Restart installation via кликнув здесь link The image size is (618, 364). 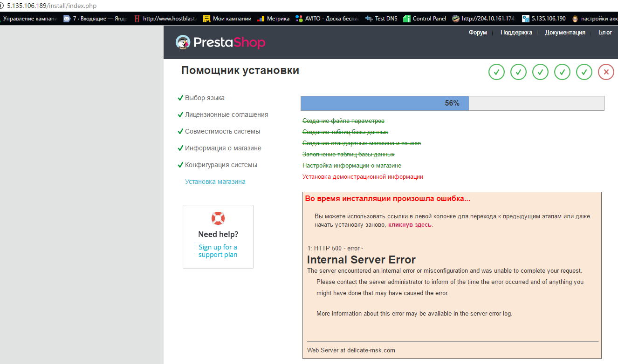410,225
